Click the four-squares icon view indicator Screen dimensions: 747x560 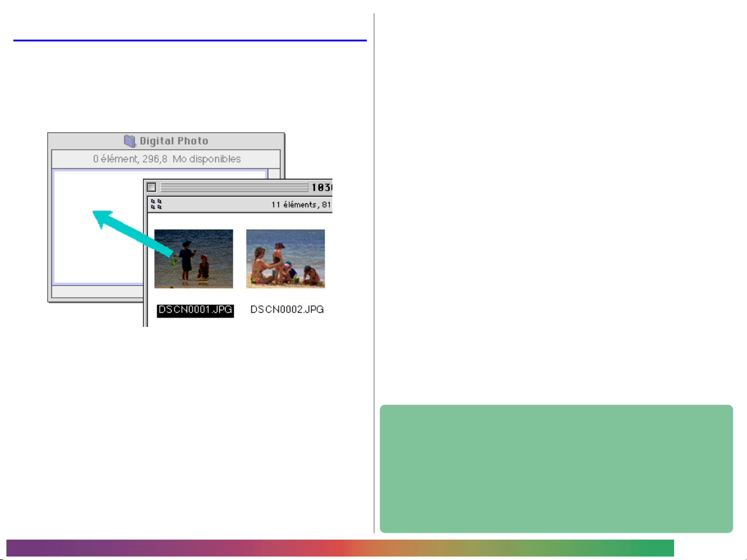coord(156,205)
